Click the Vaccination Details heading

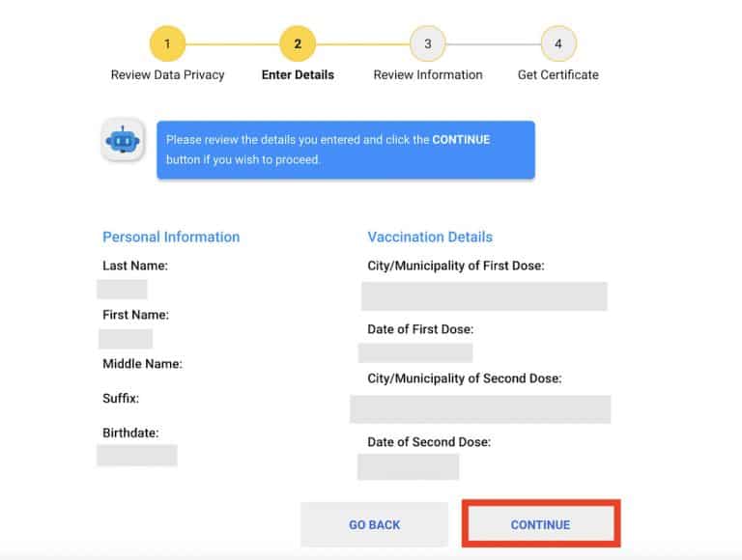pos(430,237)
